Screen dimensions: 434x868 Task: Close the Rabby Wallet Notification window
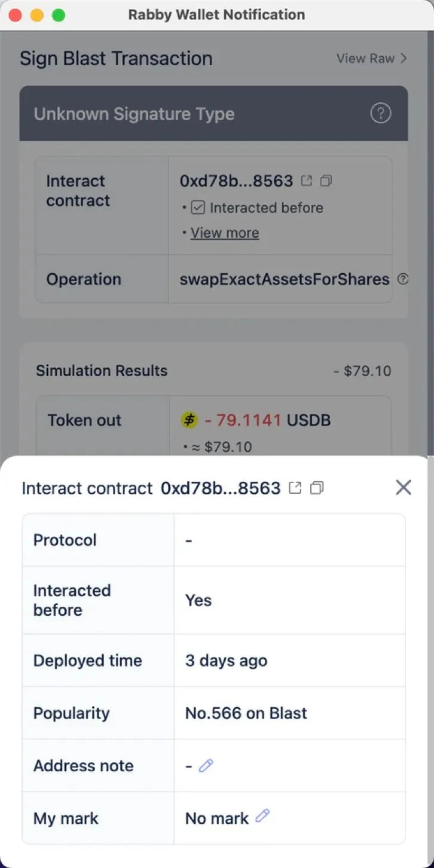click(16, 15)
